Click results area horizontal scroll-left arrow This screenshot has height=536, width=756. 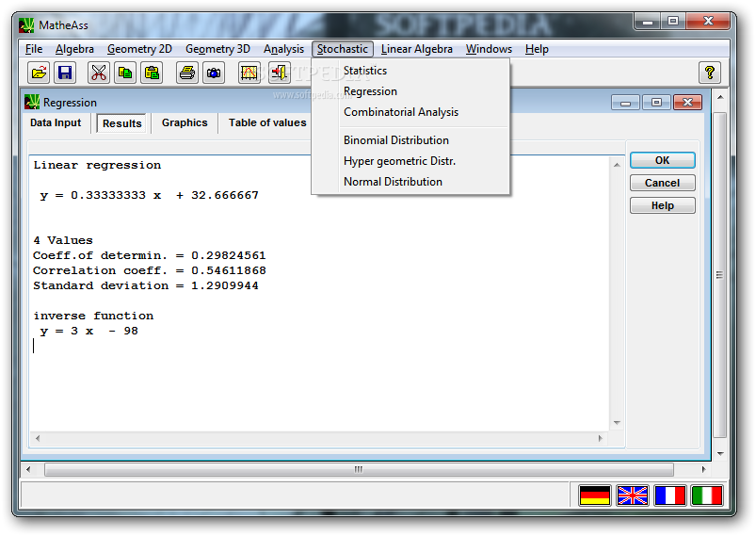point(38,438)
